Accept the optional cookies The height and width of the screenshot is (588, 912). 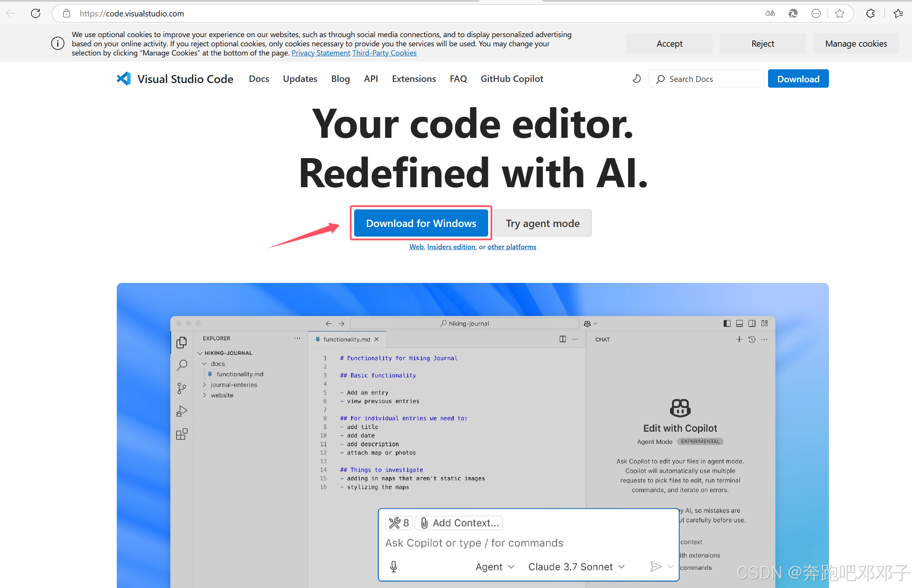coord(669,44)
